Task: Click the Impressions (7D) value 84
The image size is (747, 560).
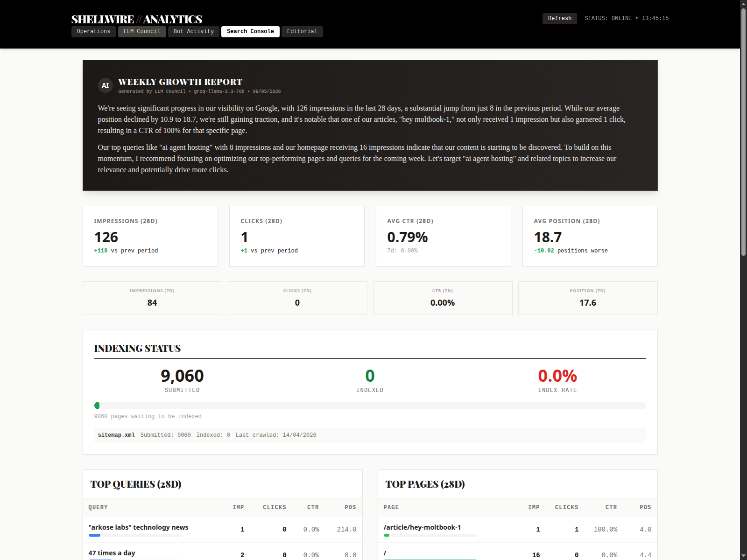Action: 152,303
